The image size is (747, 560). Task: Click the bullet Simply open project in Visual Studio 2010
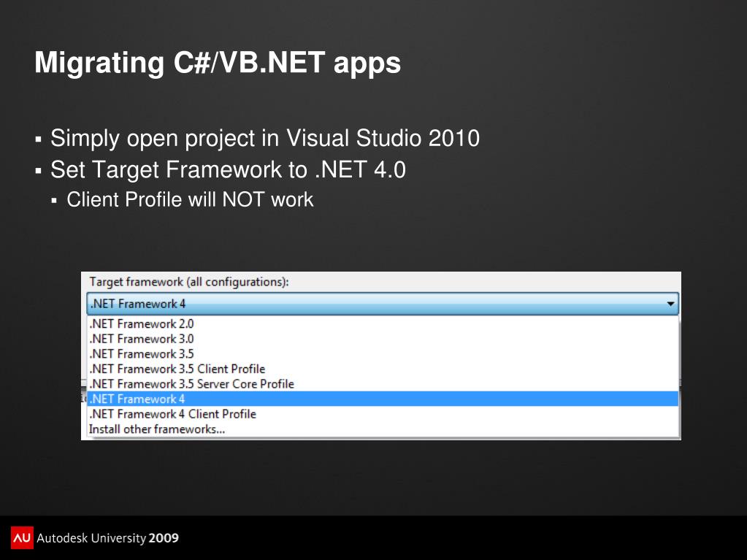[x=265, y=139]
